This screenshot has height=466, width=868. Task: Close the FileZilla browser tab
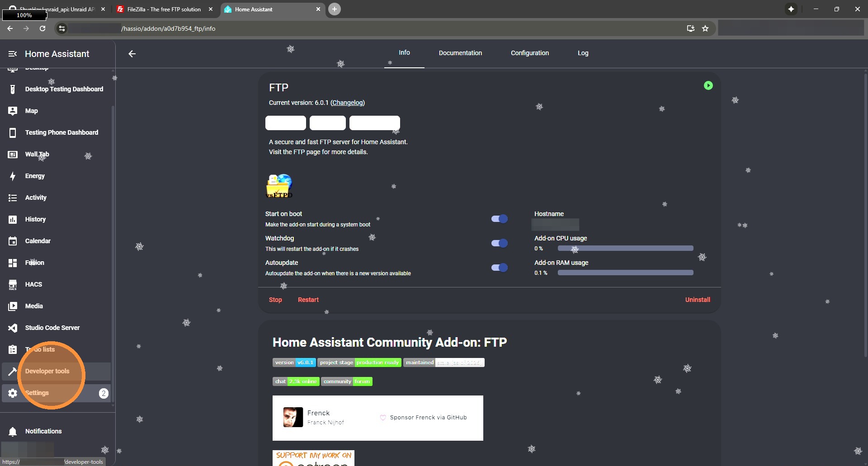(211, 9)
